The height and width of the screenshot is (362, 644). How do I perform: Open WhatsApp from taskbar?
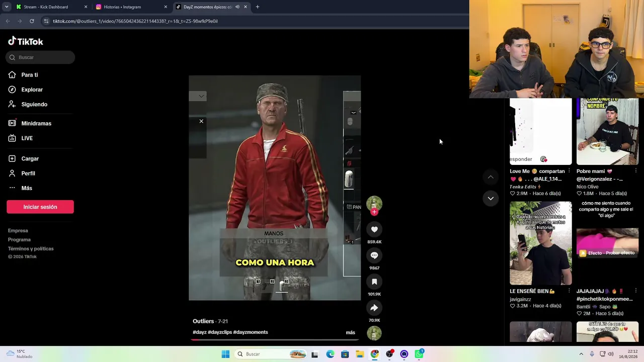coord(419,354)
